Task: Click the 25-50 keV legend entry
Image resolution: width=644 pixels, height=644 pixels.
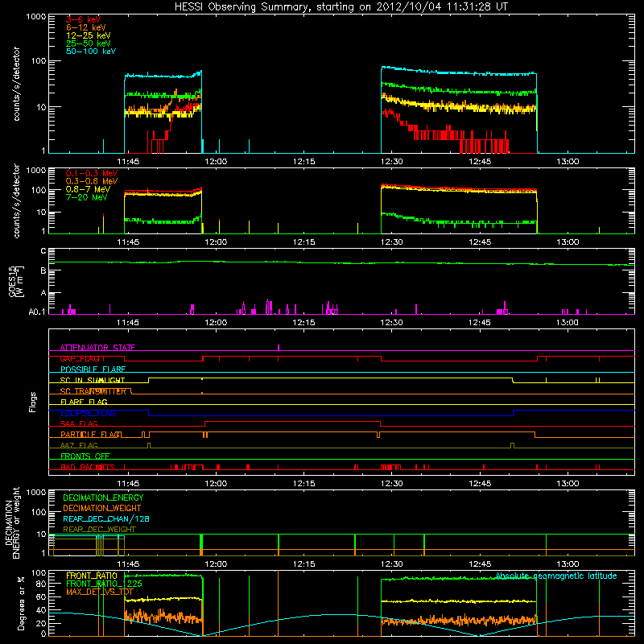Action: pos(89,43)
